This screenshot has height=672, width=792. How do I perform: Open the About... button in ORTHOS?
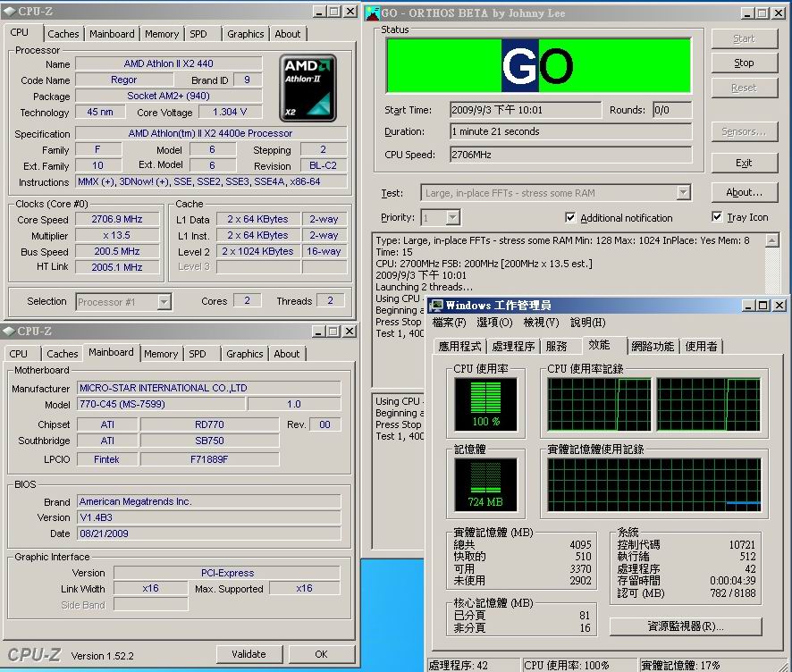[x=744, y=192]
